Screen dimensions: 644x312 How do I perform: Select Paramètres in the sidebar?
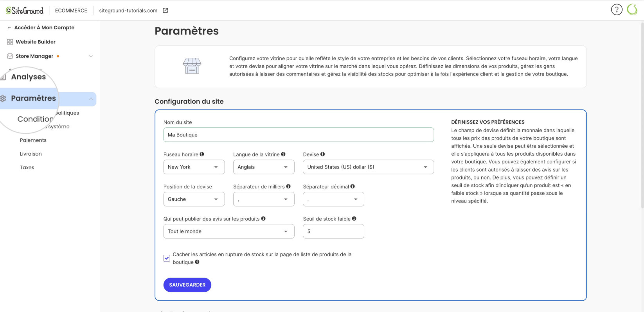(33, 99)
